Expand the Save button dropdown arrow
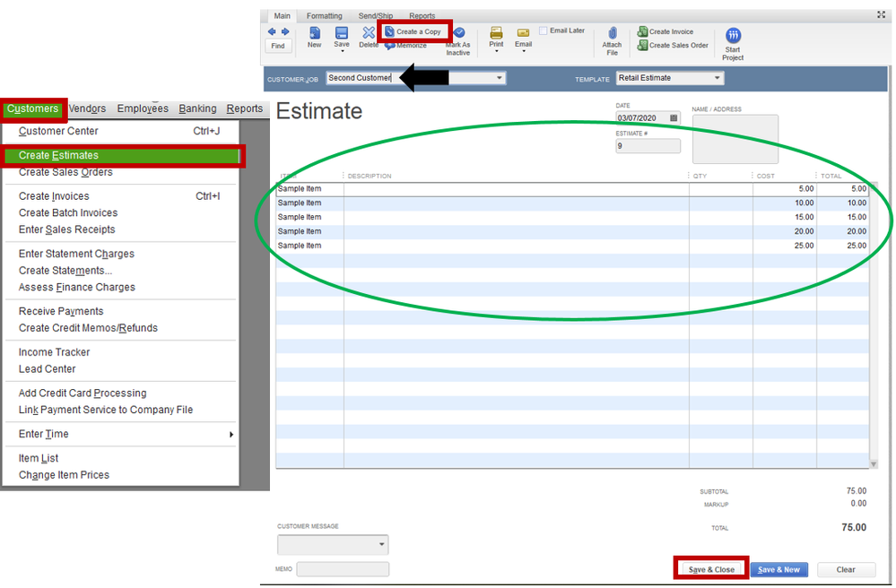Viewport: 896px width, 588px height. (343, 51)
